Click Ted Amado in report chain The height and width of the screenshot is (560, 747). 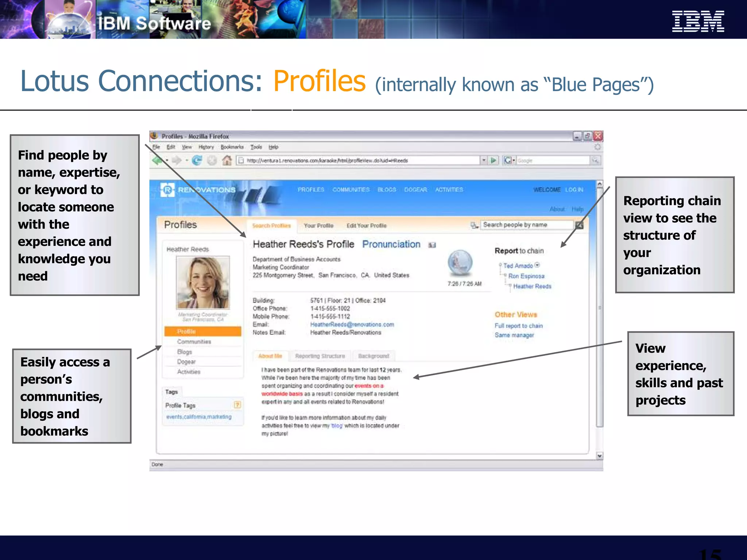click(x=518, y=266)
